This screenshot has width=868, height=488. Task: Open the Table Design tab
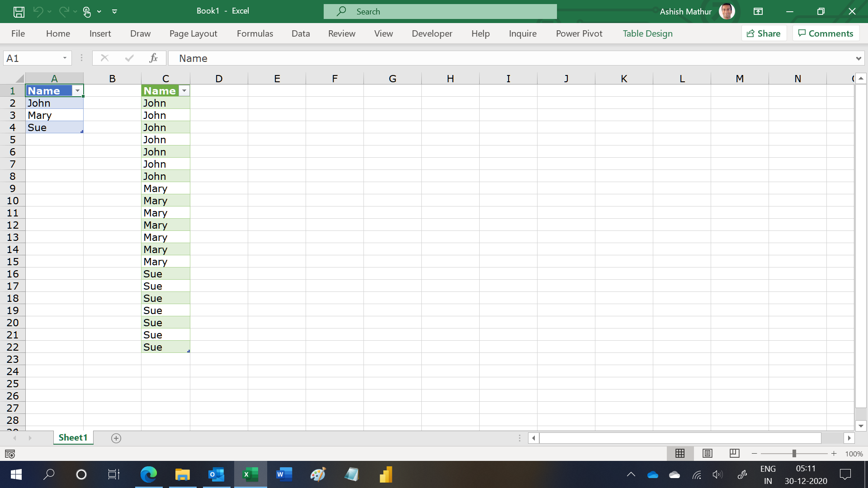648,33
